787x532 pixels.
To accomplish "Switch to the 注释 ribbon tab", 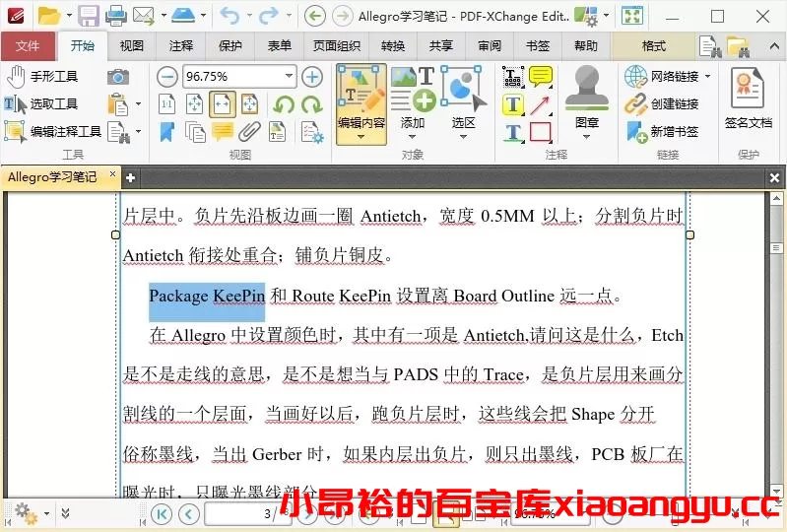I will pos(181,46).
